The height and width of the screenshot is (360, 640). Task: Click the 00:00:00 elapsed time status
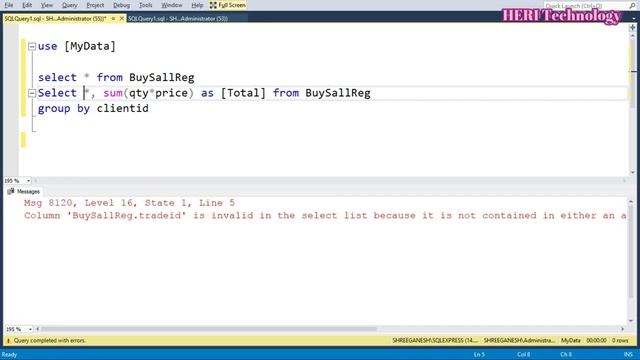tap(596, 340)
